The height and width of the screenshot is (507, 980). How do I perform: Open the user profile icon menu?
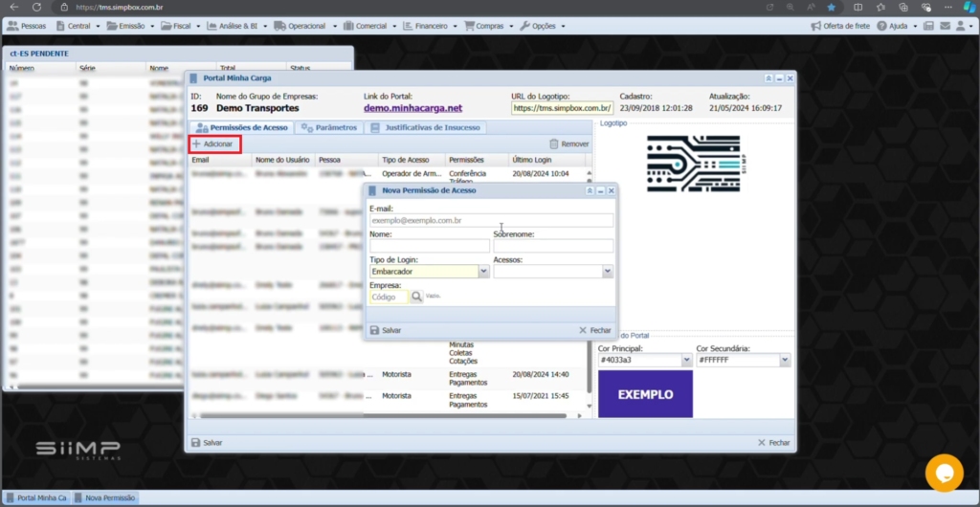tap(964, 26)
